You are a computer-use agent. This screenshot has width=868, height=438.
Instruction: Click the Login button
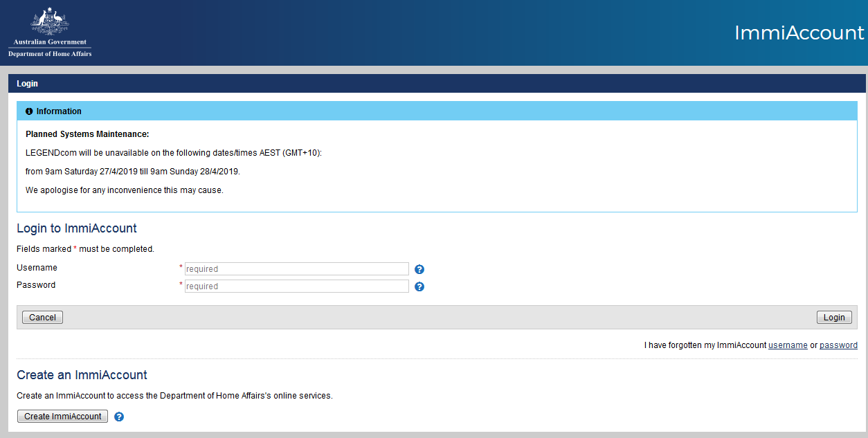point(834,318)
